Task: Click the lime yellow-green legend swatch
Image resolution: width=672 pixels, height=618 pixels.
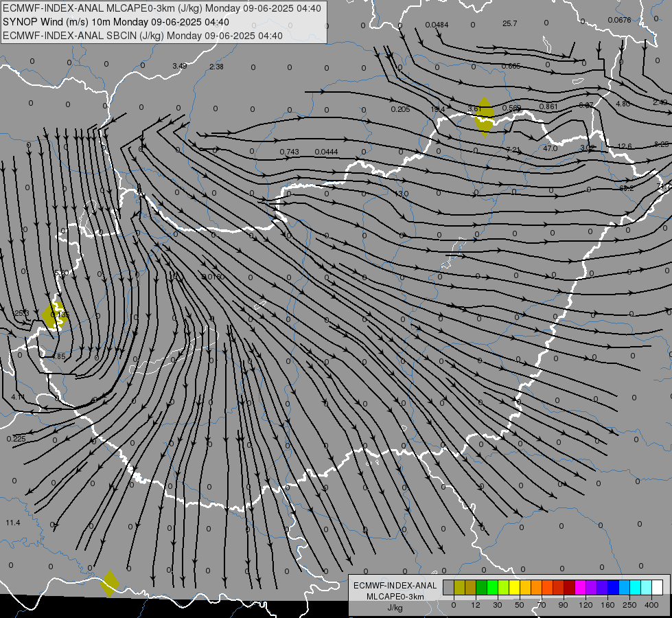Action: click(503, 588)
